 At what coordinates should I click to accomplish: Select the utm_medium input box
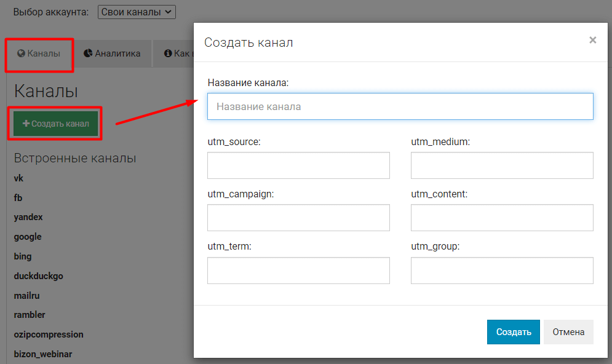pos(502,165)
